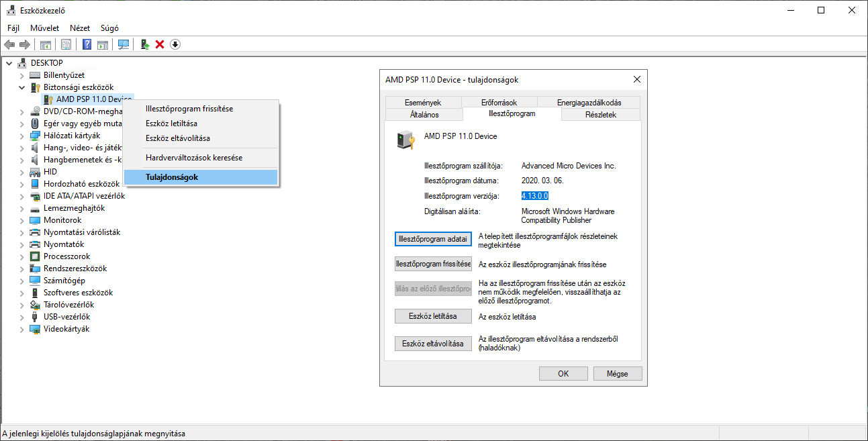
Task: Open the Fájl menu
Action: (x=13, y=28)
